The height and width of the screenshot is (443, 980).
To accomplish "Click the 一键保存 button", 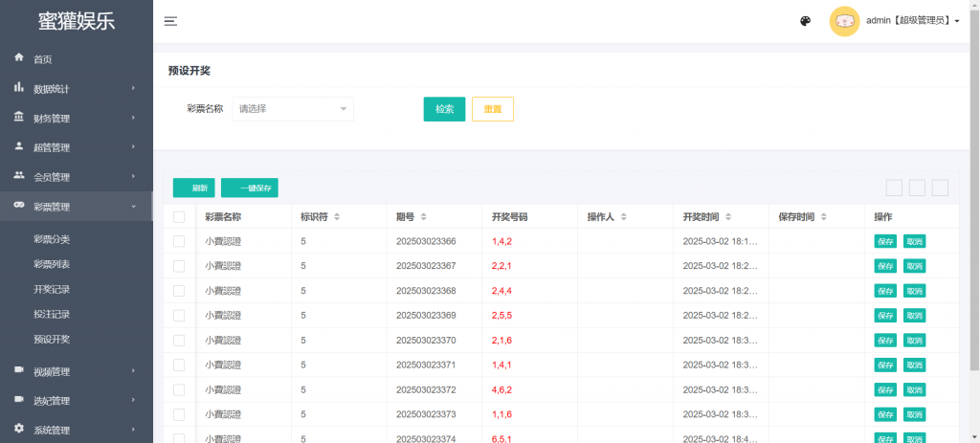I will pos(250,188).
